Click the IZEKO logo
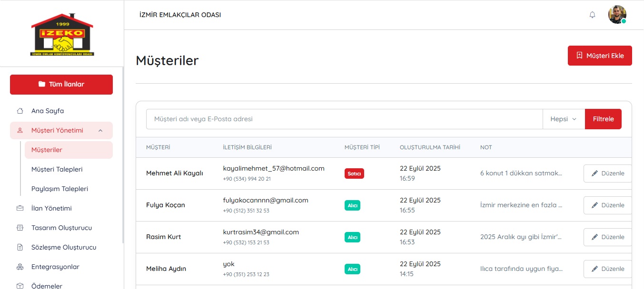The height and width of the screenshot is (289, 644). click(x=62, y=34)
